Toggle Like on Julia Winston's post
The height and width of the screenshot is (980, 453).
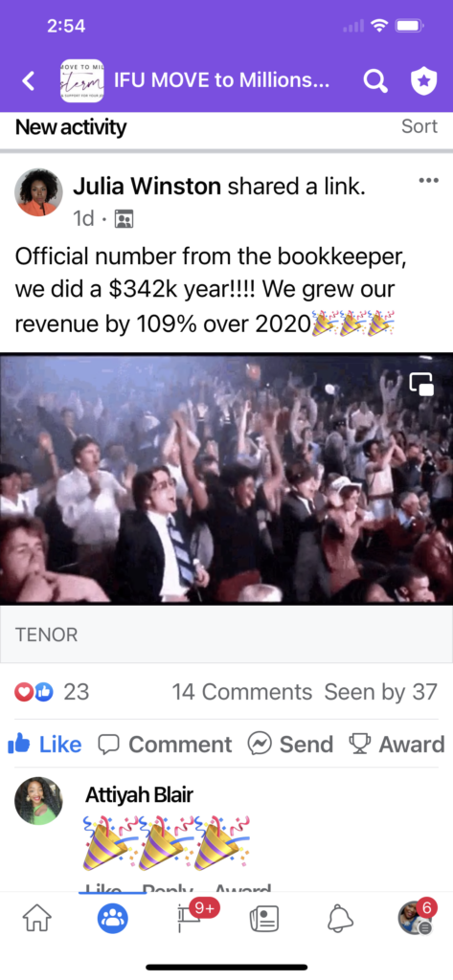tap(44, 745)
